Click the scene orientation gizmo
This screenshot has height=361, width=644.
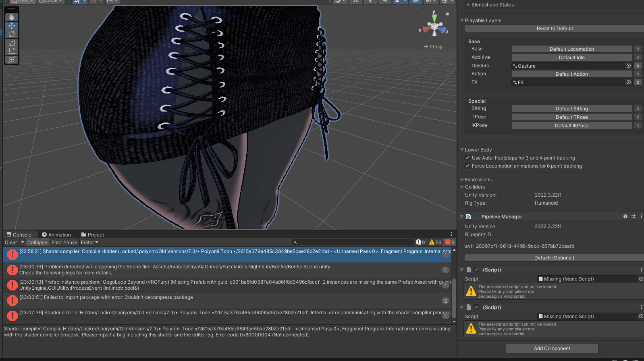(x=434, y=27)
